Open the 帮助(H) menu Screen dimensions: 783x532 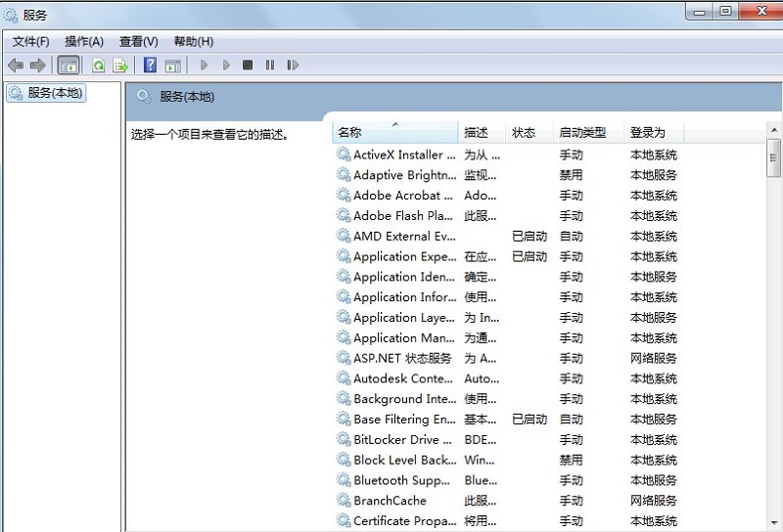coord(194,41)
